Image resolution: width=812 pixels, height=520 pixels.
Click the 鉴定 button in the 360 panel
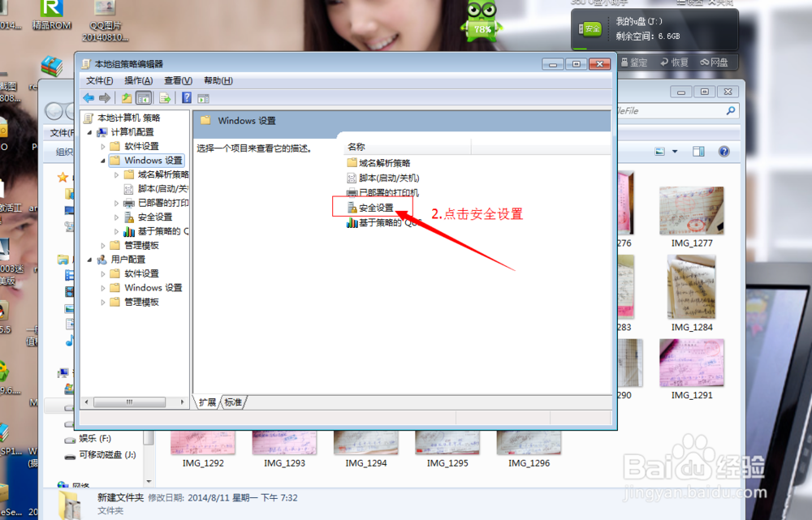click(x=634, y=62)
